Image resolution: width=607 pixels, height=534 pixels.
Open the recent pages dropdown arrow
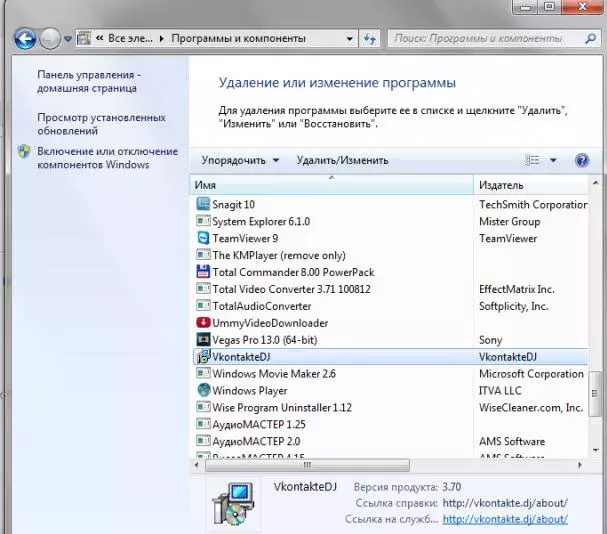[68, 39]
